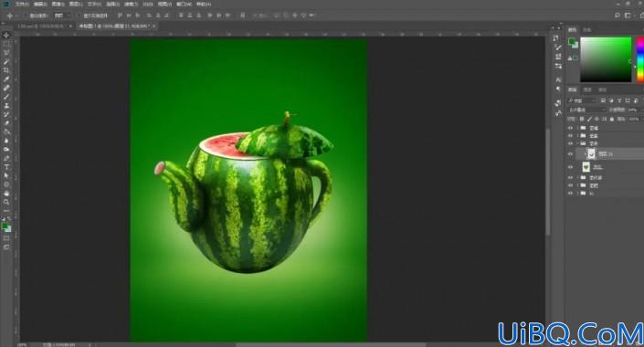This screenshot has width=644, height=347.
Task: Toggle the auto-select checkbox in options bar
Action: tap(26, 16)
